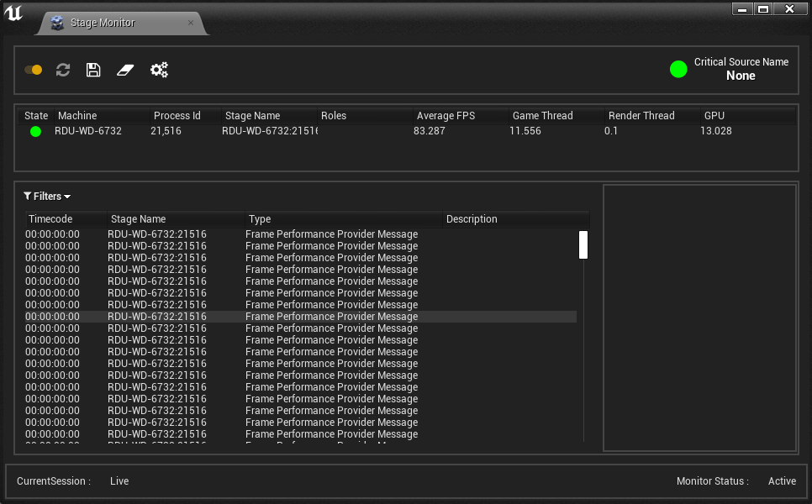
Task: Click the Render Thread column header
Action: tap(641, 116)
